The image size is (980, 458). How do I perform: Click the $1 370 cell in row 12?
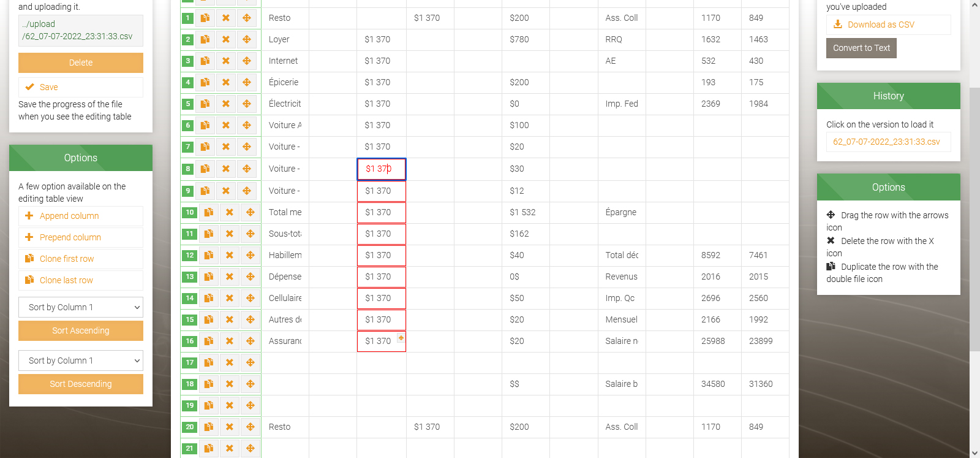click(381, 255)
